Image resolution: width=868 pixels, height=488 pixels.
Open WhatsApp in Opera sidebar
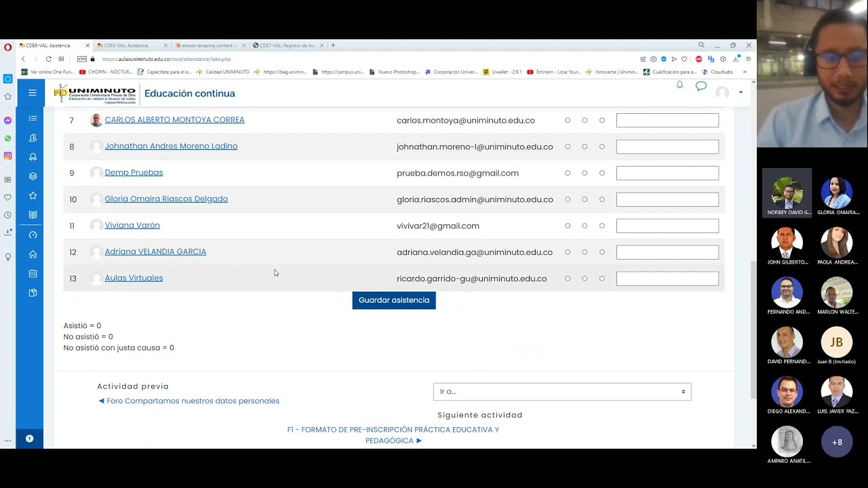point(7,138)
